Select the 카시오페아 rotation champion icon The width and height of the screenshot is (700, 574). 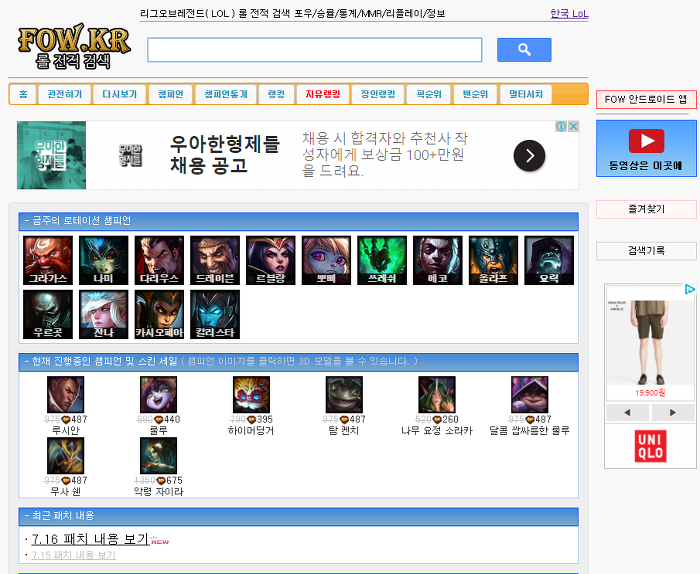pos(159,314)
